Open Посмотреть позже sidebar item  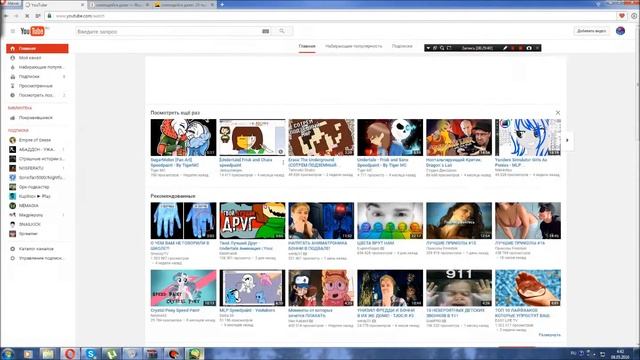coord(37,96)
